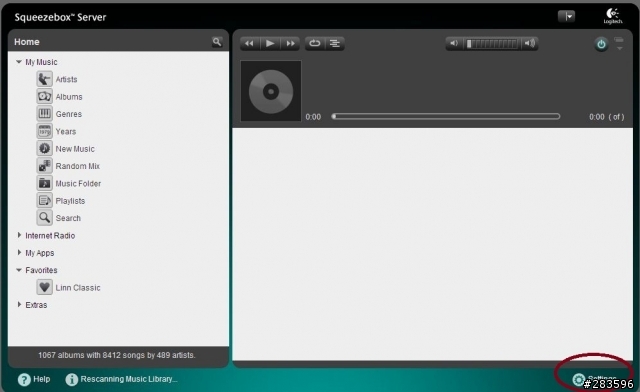The height and width of the screenshot is (392, 640).
Task: Click the Search magnifier icon in the list
Action: [44, 218]
